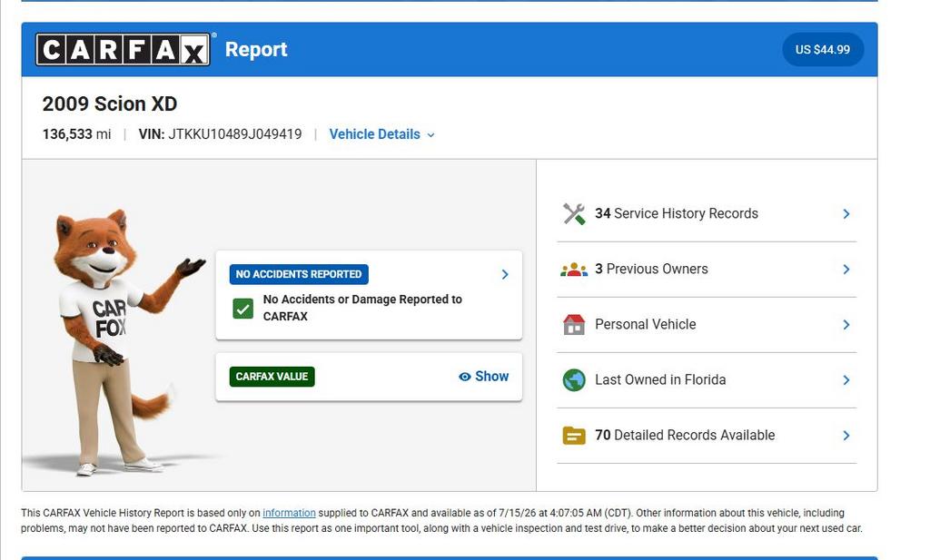
Task: Click the three people owners icon
Action: pos(574,270)
